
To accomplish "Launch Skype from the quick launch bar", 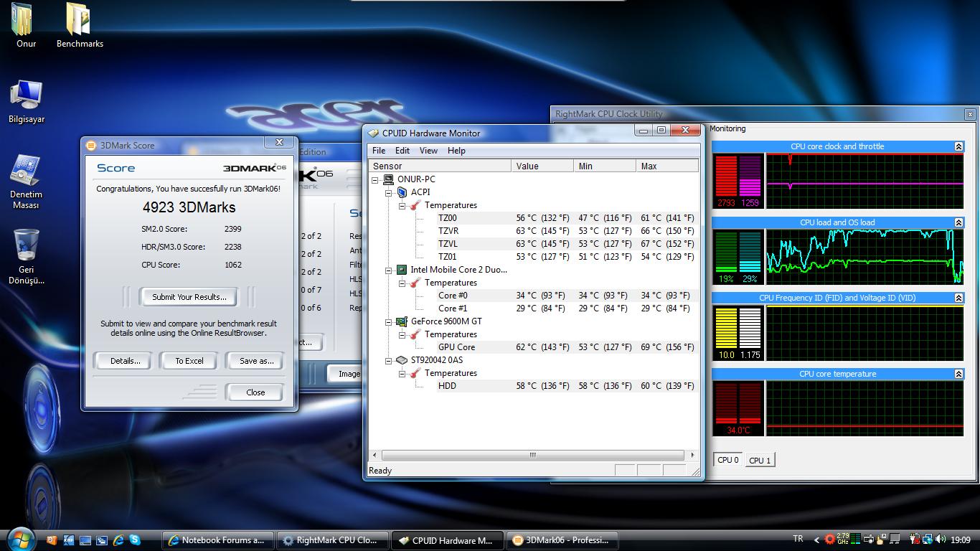I will point(135,540).
